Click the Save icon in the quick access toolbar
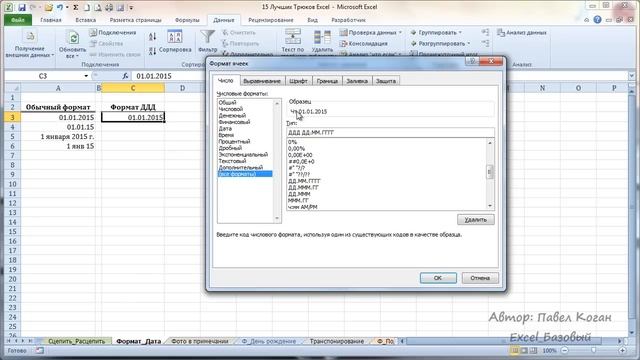Image resolution: width=640 pixels, height=360 pixels. point(22,7)
